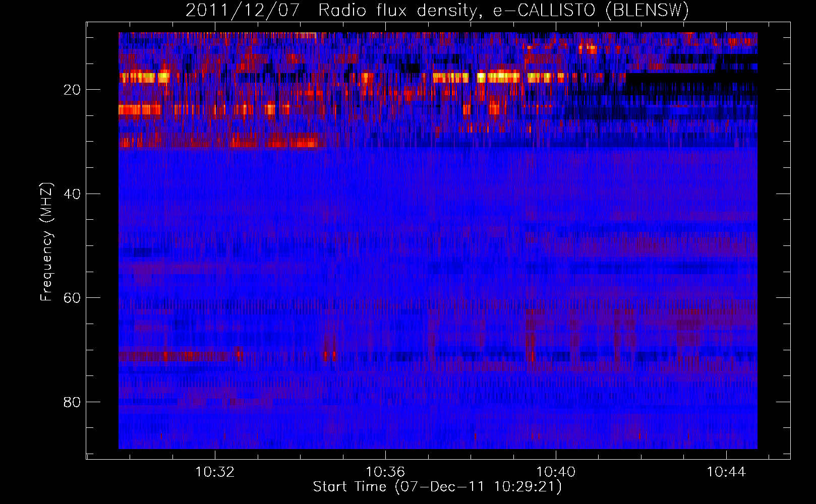The image size is (816, 504).
Task: Click the '10:44' time tick label
Action: tap(726, 472)
